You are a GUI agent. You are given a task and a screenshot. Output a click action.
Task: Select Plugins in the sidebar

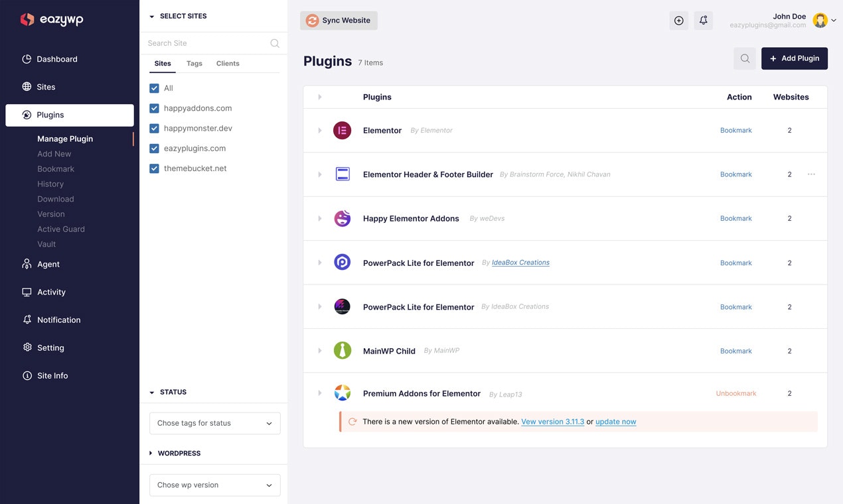point(70,115)
